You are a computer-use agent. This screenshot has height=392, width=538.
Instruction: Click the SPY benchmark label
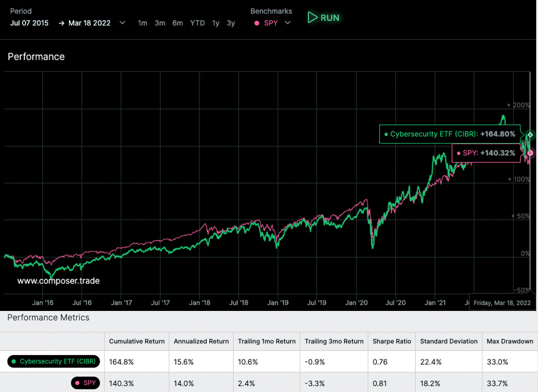coord(271,23)
